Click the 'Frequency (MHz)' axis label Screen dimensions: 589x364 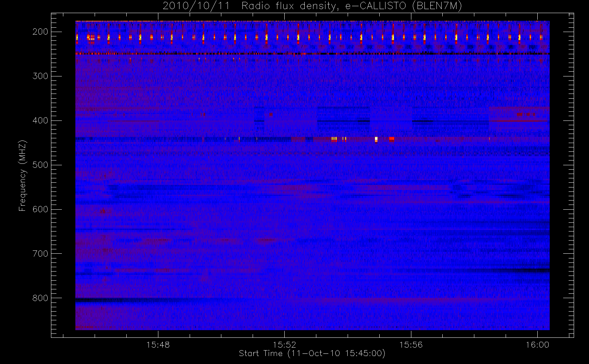point(23,175)
